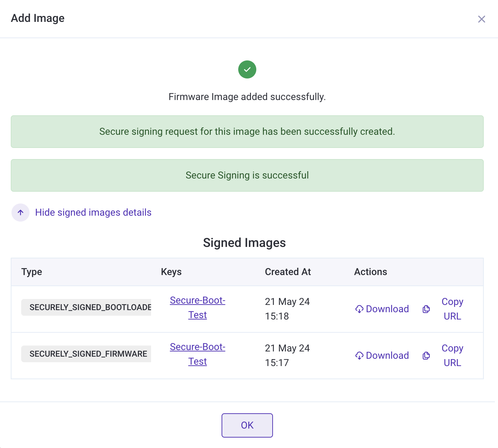The width and height of the screenshot is (498, 448).
Task: Close the Add Image dialog with the X
Action: (482, 19)
